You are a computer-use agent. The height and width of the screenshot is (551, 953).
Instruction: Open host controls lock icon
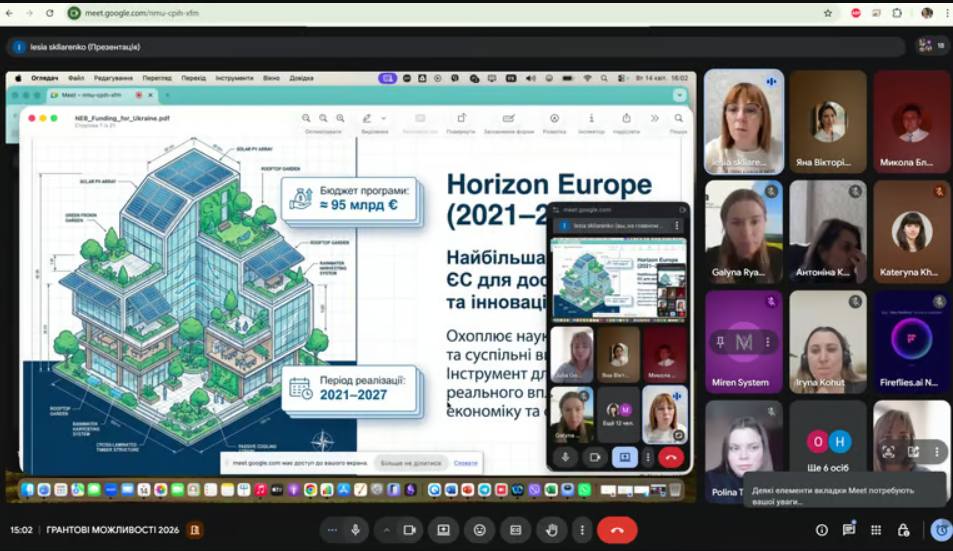tap(902, 530)
